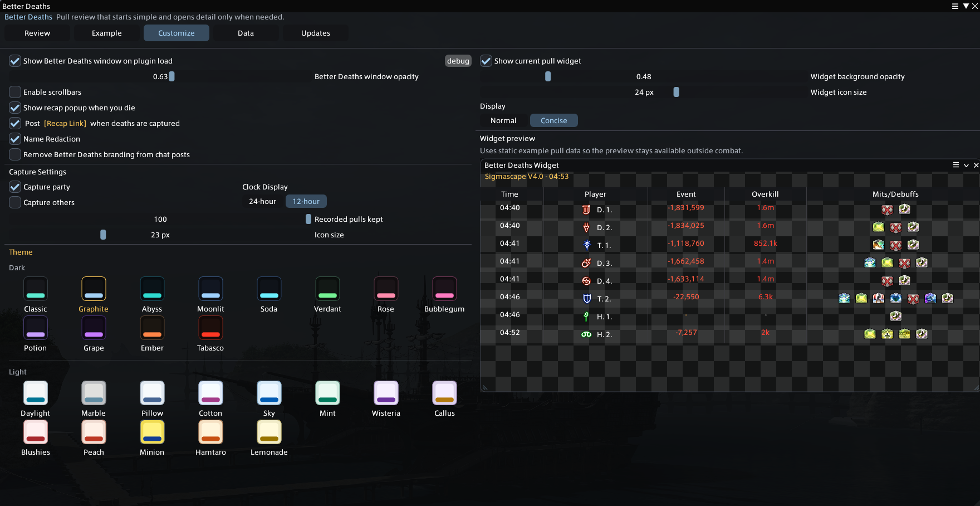This screenshot has width=980, height=506.
Task: Apply the Wisteria theme swatch
Action: pos(386,393)
